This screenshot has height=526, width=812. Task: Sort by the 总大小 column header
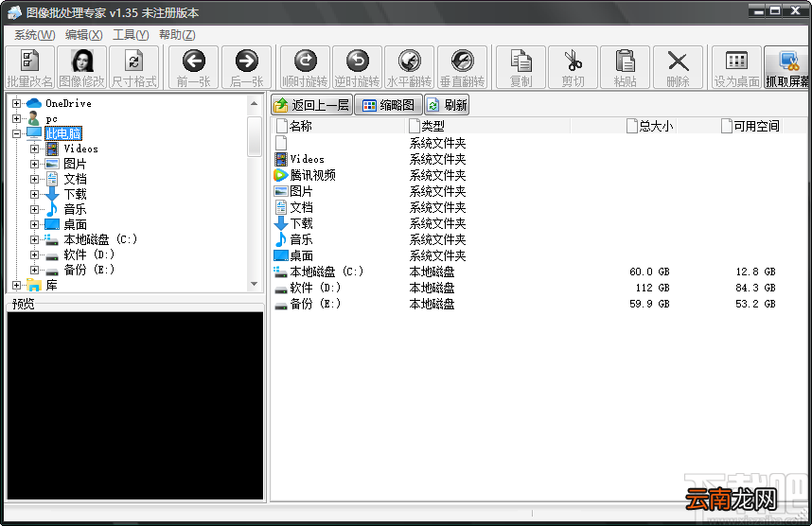624,126
